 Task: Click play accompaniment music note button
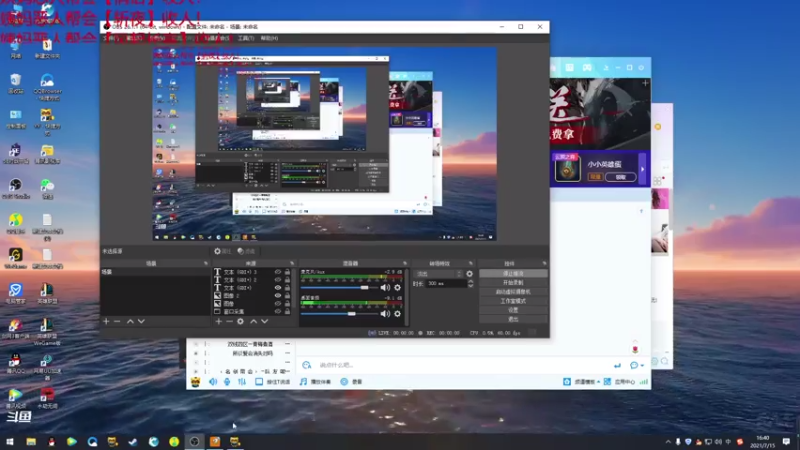[x=315, y=382]
